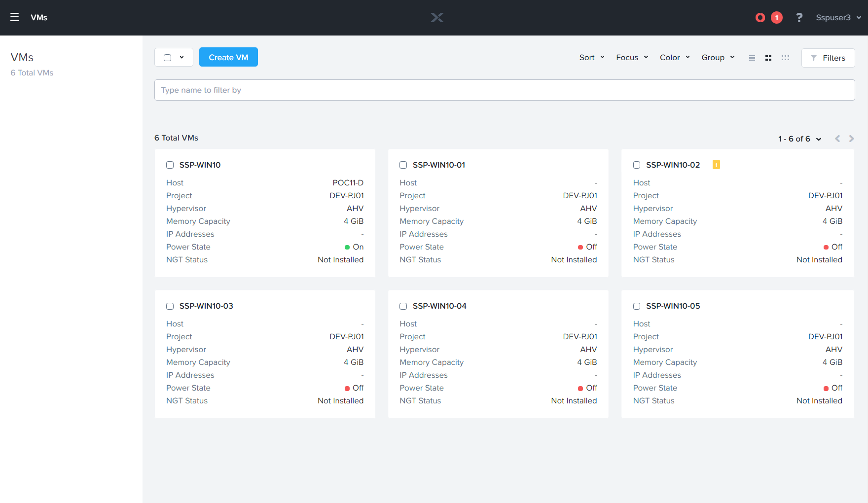Viewport: 868px width, 503px height.
Task: Select the SSP-WIN10-04 checkbox
Action: [x=403, y=306]
